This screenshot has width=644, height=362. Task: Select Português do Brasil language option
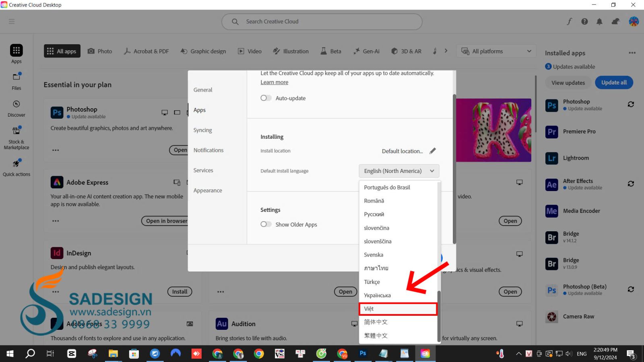pos(398,187)
